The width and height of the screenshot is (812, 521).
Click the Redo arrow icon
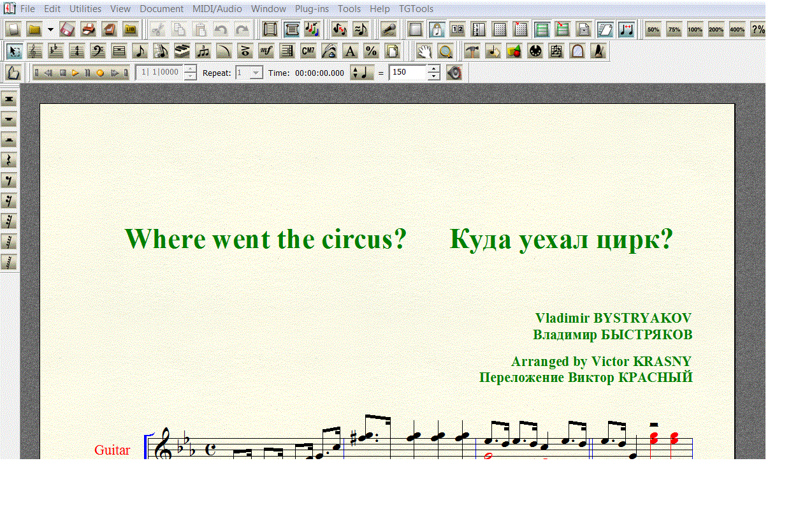coord(242,29)
